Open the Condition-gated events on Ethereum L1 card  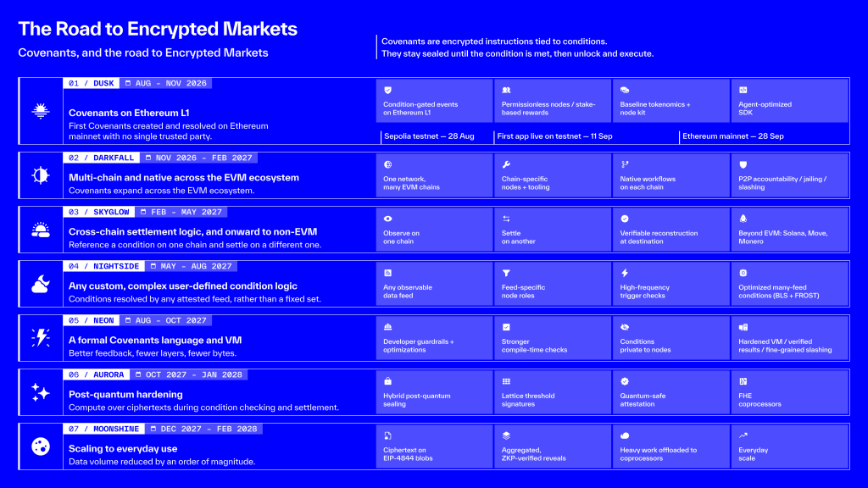[x=435, y=101]
